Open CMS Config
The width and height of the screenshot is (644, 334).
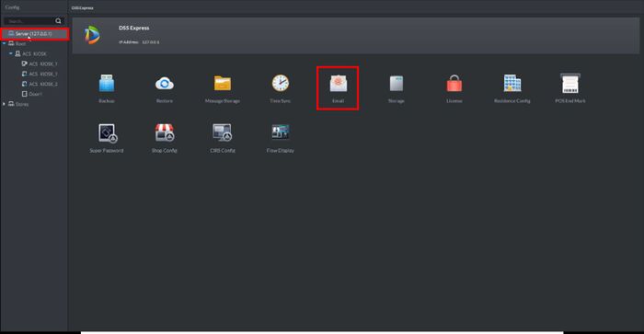point(223,138)
